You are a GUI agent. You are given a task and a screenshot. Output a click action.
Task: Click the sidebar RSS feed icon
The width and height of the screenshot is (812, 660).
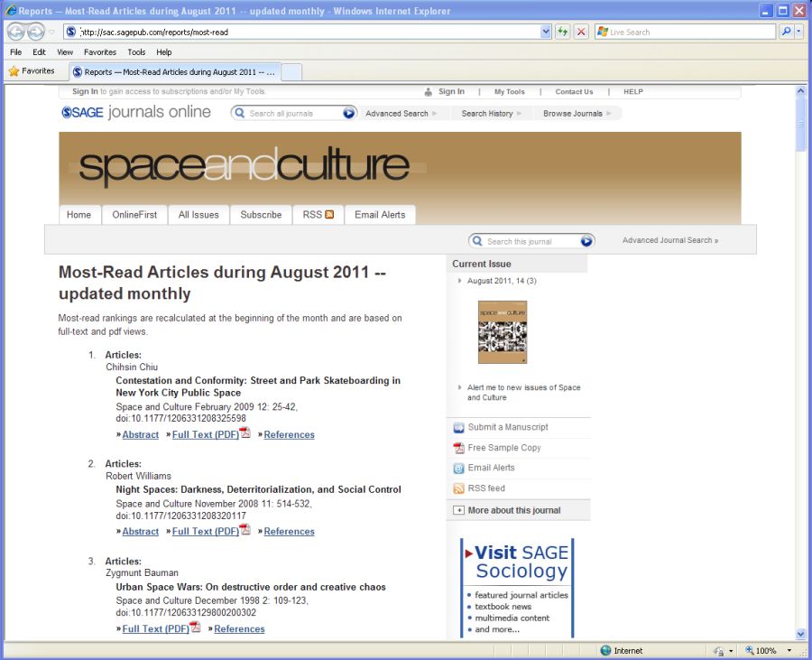(x=459, y=488)
